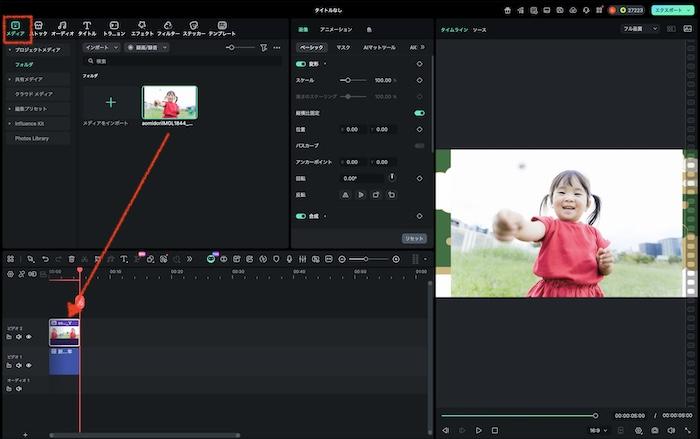Click the trash delete icon in timeline toolbar
The image size is (700, 439).
(72, 259)
